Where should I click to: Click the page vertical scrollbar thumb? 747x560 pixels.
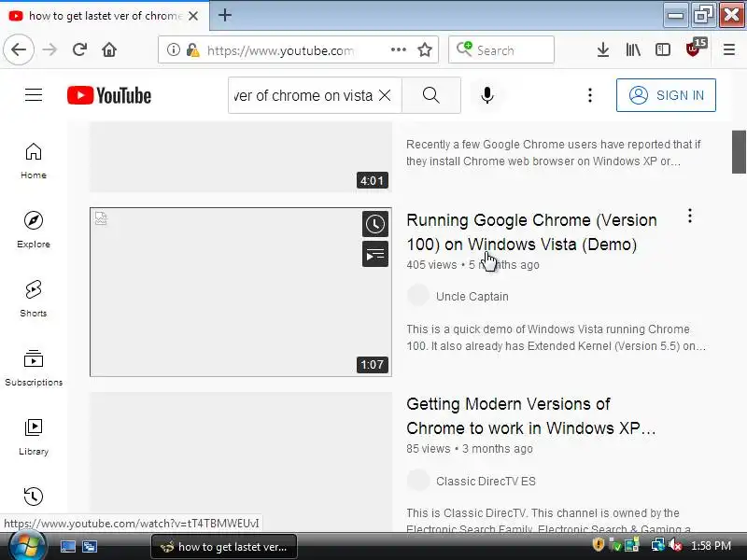[739, 151]
